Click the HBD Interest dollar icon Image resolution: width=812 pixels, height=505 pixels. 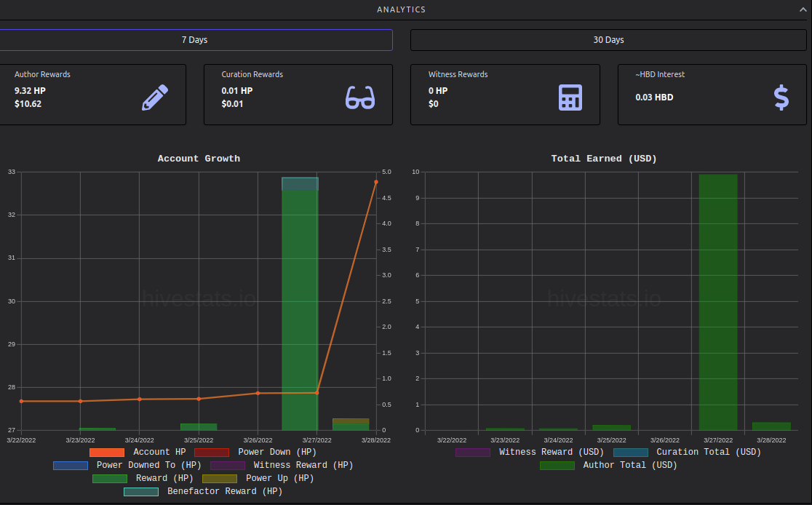781,98
